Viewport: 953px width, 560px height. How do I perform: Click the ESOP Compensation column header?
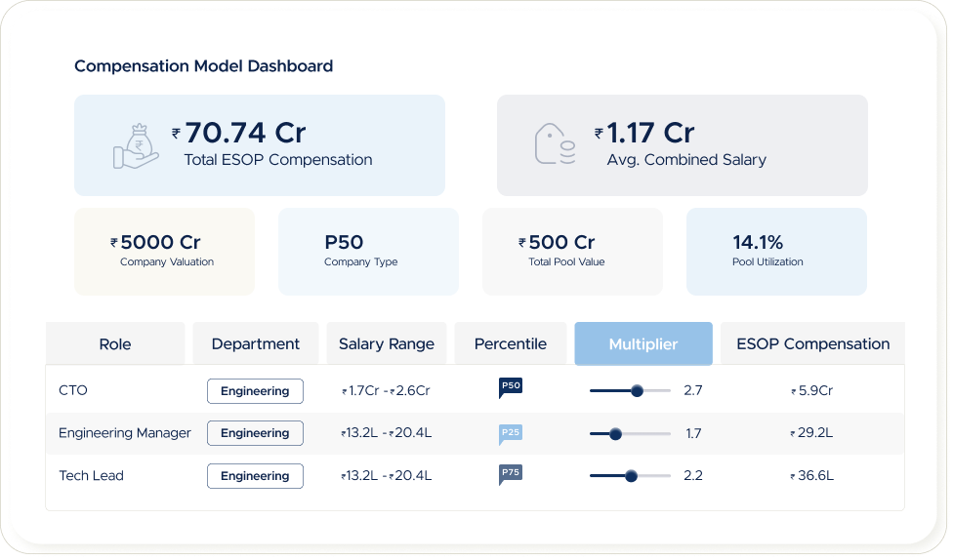812,343
